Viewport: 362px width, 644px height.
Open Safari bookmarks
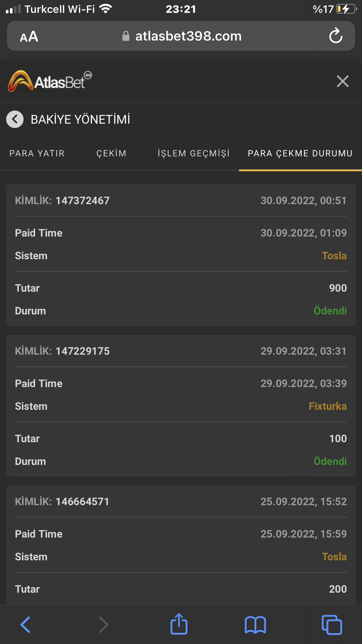[255, 624]
